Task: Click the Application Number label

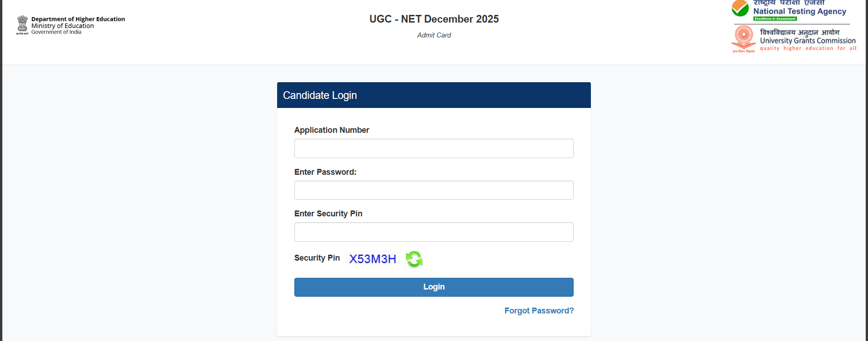Action: pyautogui.click(x=331, y=130)
